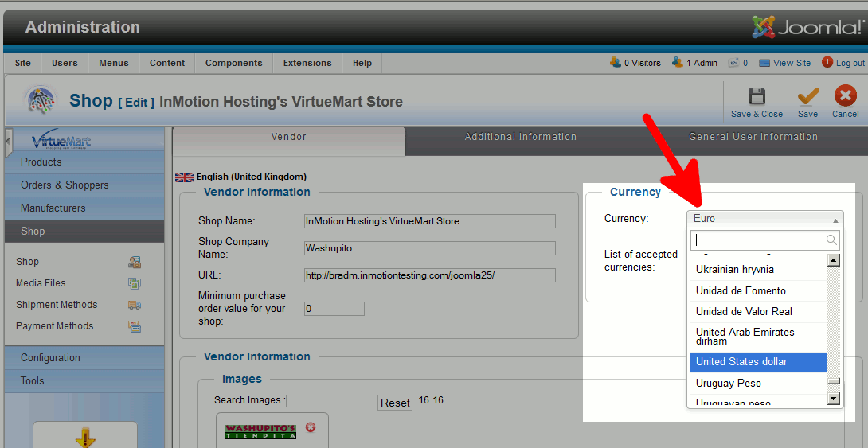
Task: Open Payment Methods link
Action: [x=54, y=326]
